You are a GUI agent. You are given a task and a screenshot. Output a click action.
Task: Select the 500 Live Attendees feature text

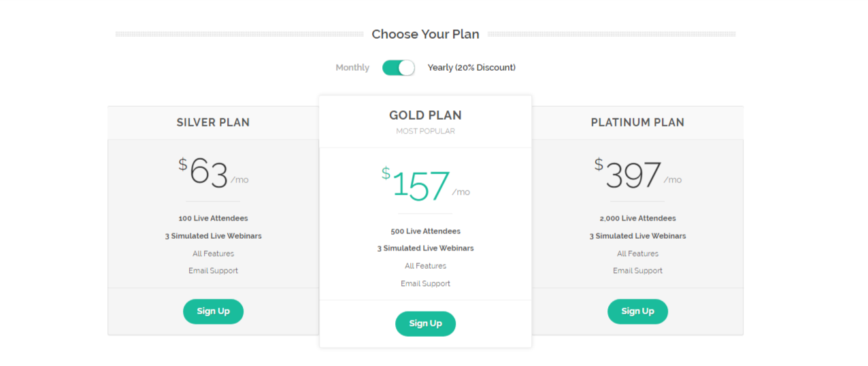click(425, 231)
